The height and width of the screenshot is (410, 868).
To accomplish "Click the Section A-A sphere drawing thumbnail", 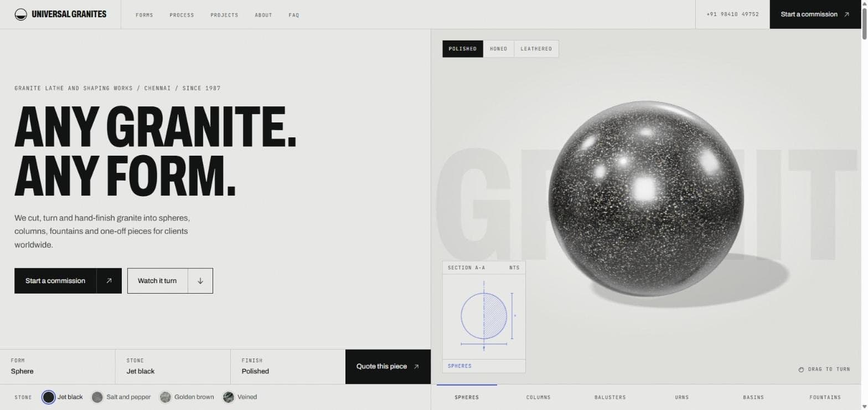I will pos(484,316).
